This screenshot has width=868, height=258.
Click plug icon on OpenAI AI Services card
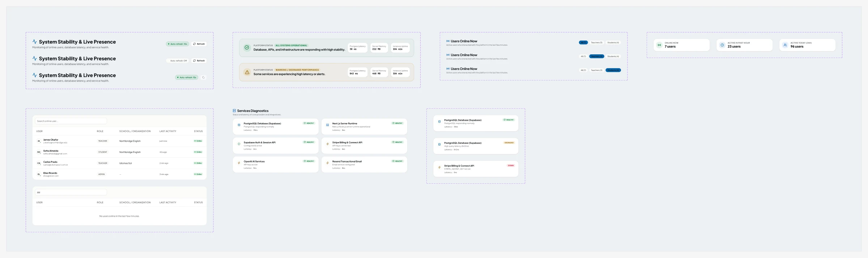point(239,163)
